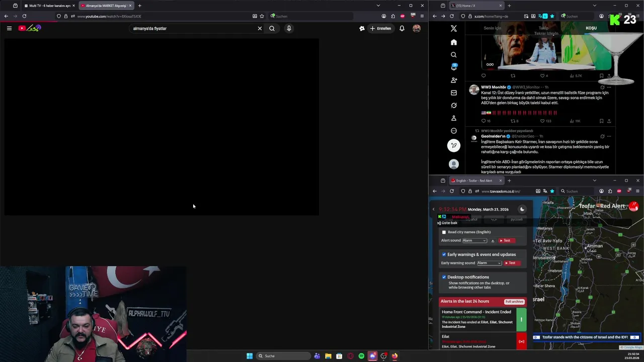644x362 pixels.
Task: Reply to the WW3 Monitör post
Action: pyautogui.click(x=486, y=121)
